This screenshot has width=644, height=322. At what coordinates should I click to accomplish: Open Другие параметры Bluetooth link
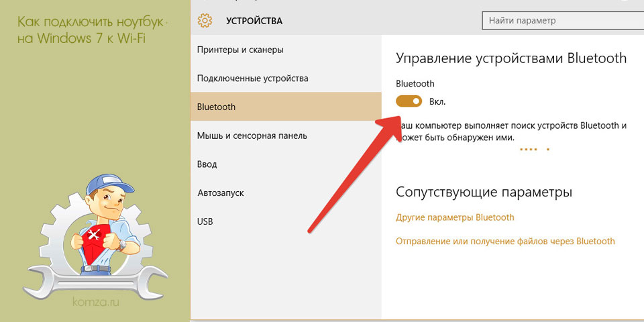[455, 217]
